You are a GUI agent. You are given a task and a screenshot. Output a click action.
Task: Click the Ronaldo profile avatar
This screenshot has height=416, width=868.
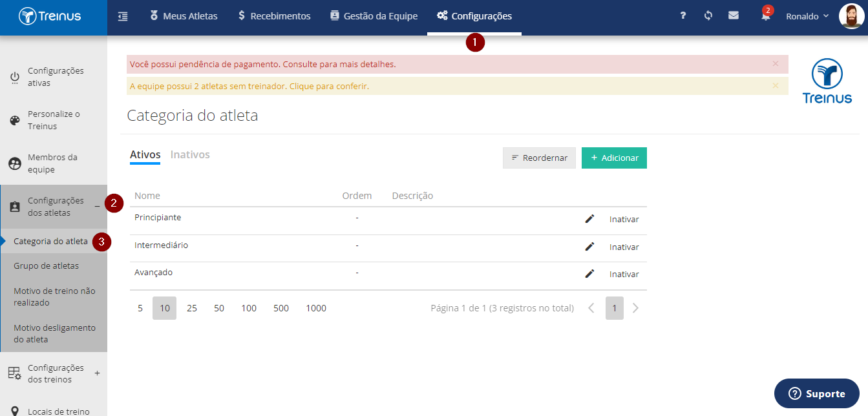click(x=851, y=16)
